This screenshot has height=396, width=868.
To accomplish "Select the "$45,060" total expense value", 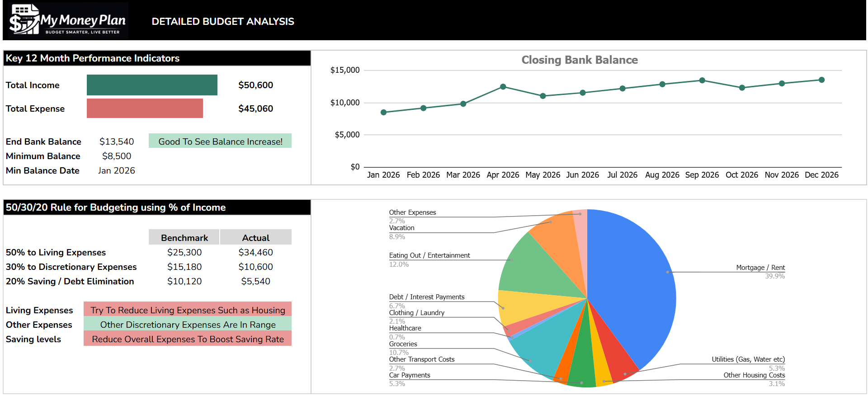I will point(256,108).
